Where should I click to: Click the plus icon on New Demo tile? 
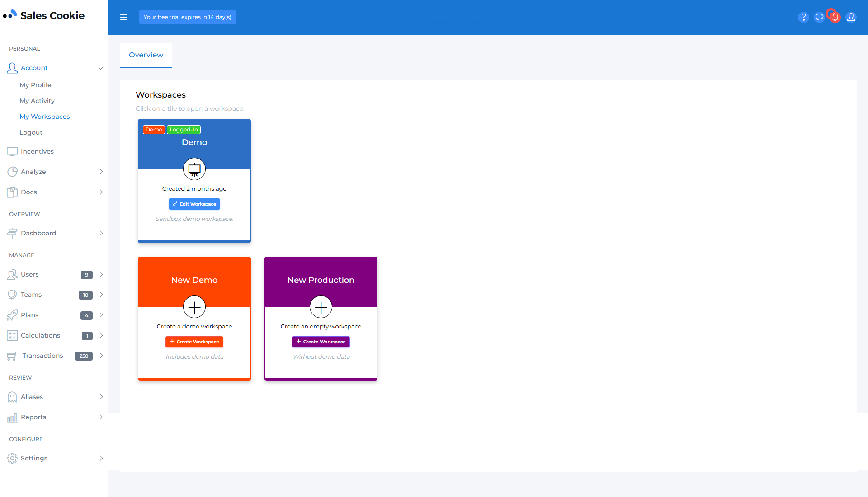[x=194, y=307]
